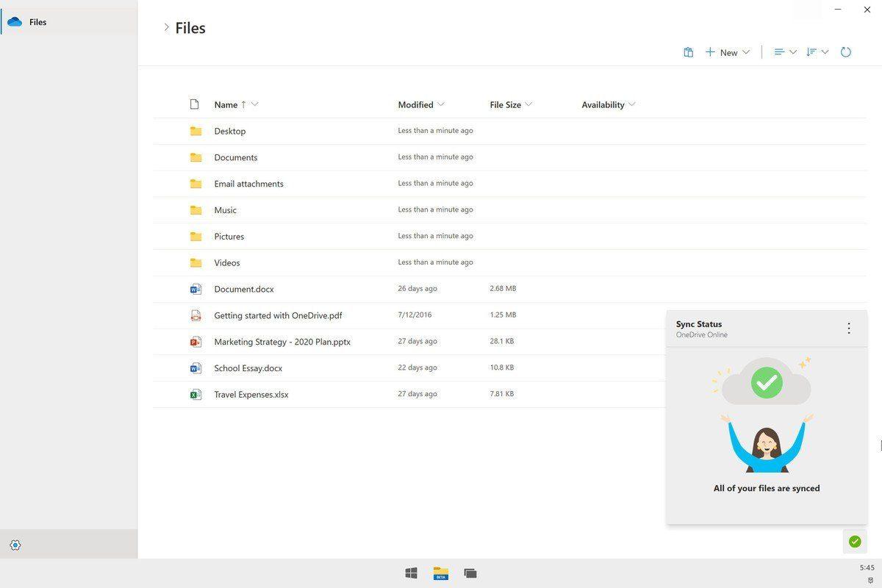The height and width of the screenshot is (588, 882).
Task: Open the Documents folder
Action: point(235,157)
